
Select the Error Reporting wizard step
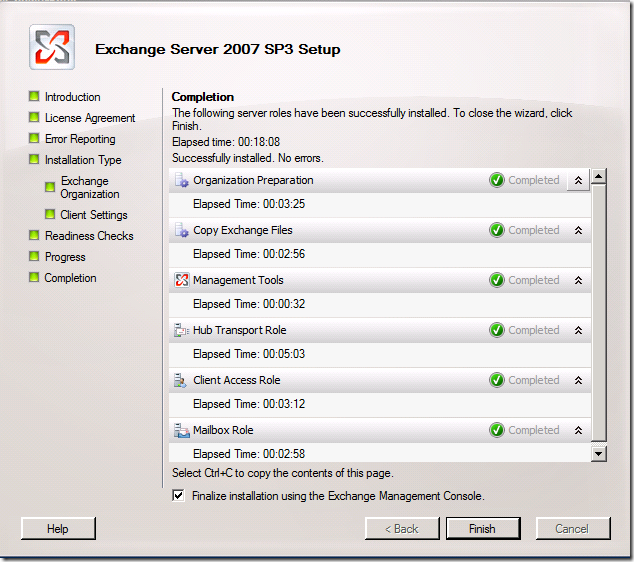[x=80, y=139]
